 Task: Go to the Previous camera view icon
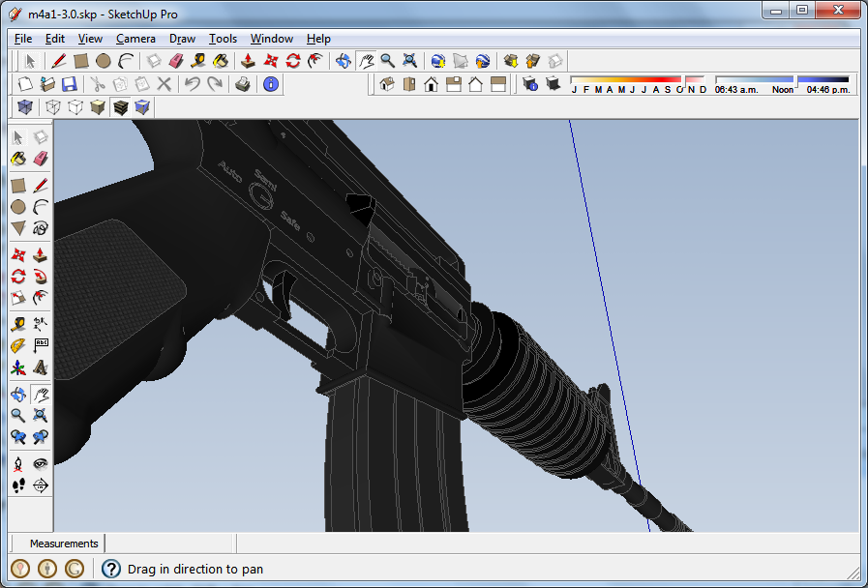(18, 437)
